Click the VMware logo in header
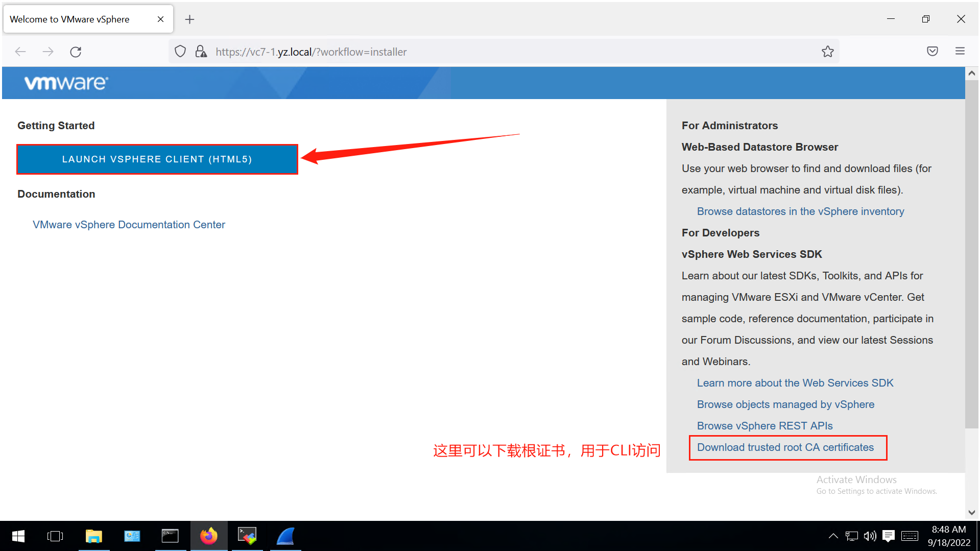The image size is (980, 551). point(66,83)
